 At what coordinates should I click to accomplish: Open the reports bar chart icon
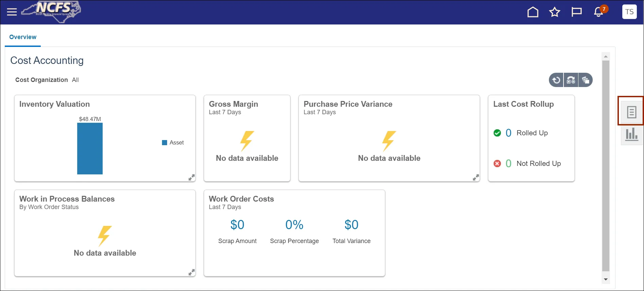[631, 134]
